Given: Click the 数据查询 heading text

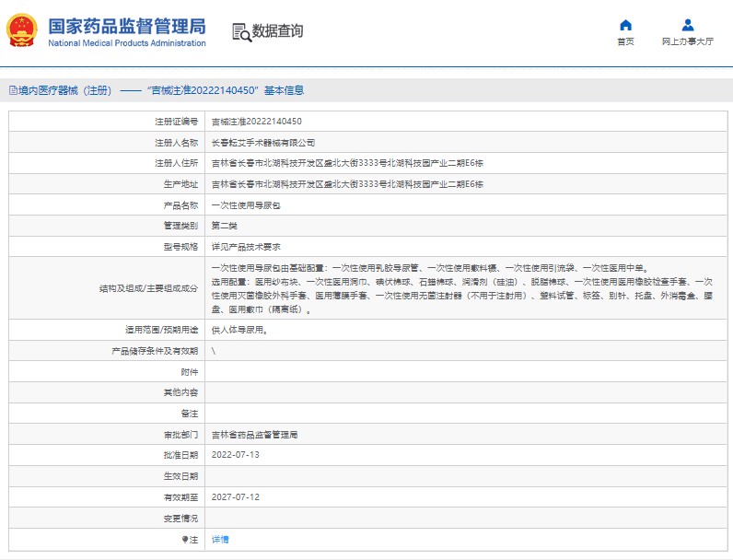Looking at the screenshot, I should pos(277,31).
